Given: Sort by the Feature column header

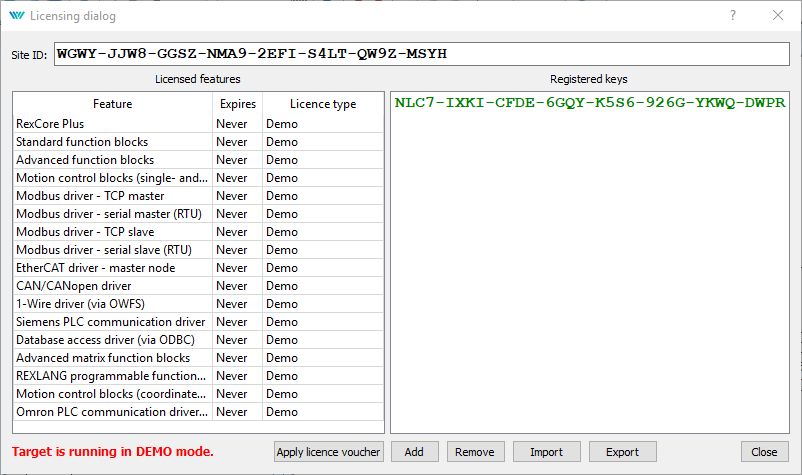Looking at the screenshot, I should (x=113, y=104).
